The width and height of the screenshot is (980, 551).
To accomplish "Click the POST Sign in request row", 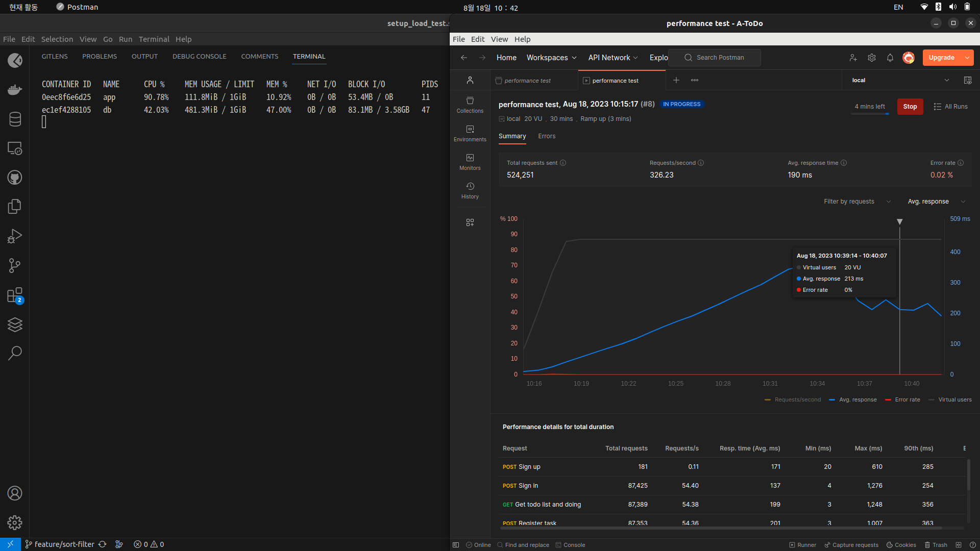I will pos(733,486).
